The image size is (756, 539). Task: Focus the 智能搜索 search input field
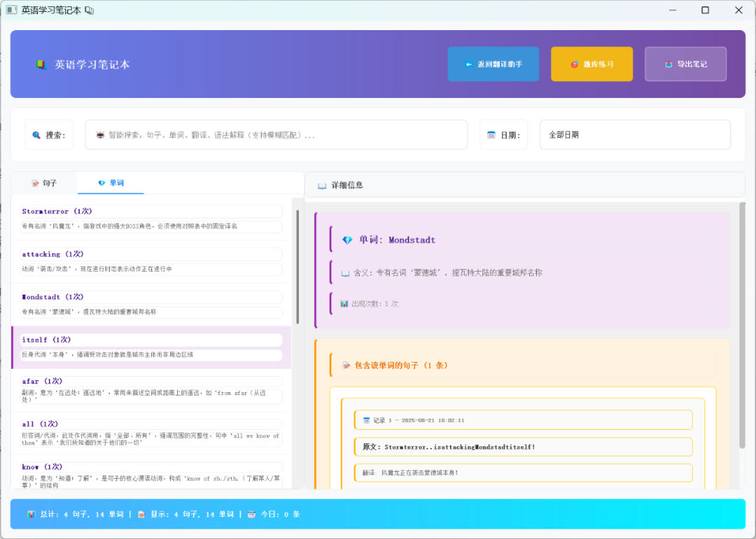coord(276,135)
